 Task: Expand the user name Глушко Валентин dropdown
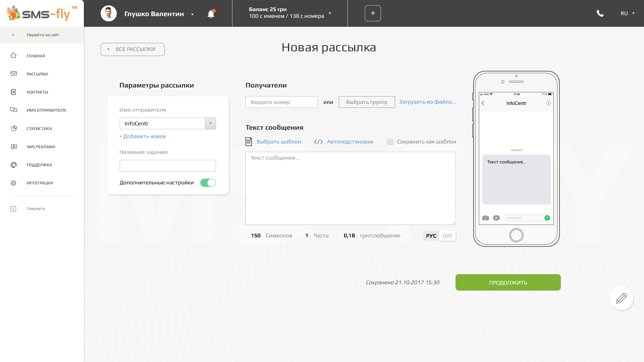[192, 14]
